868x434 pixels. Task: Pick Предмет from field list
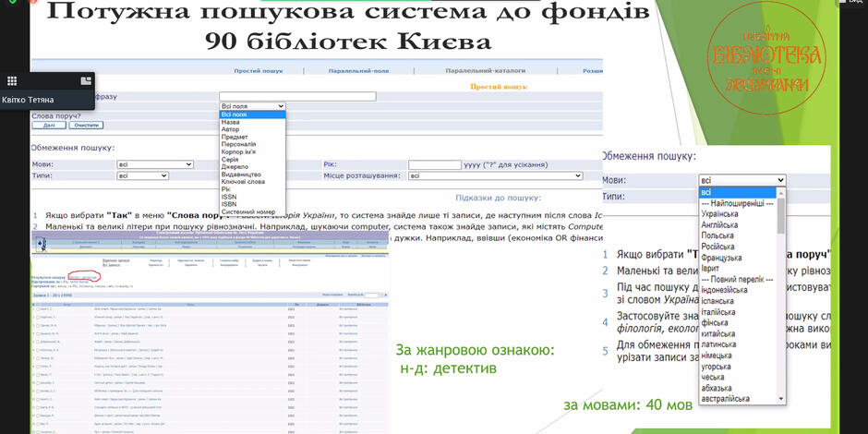[x=235, y=137]
